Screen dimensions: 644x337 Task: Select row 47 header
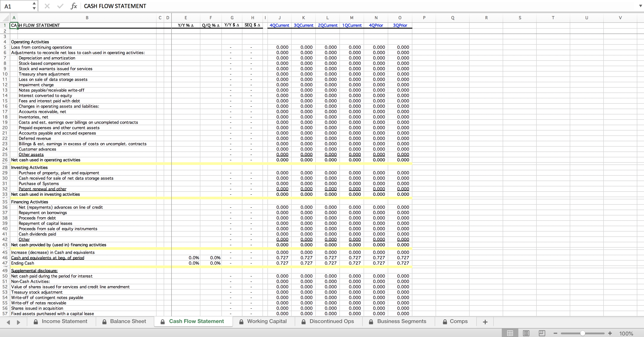tap(5, 263)
